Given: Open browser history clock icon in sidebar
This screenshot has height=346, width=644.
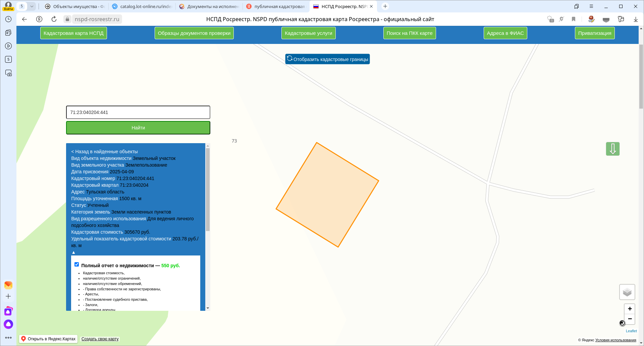Looking at the screenshot, I should pos(8,19).
